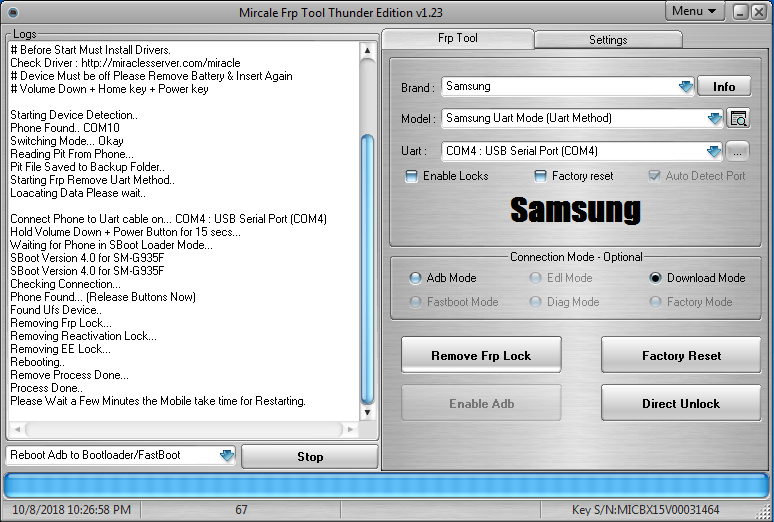
Task: Click the log line 'Removing Reactivation Lock...'
Action: click(x=83, y=336)
